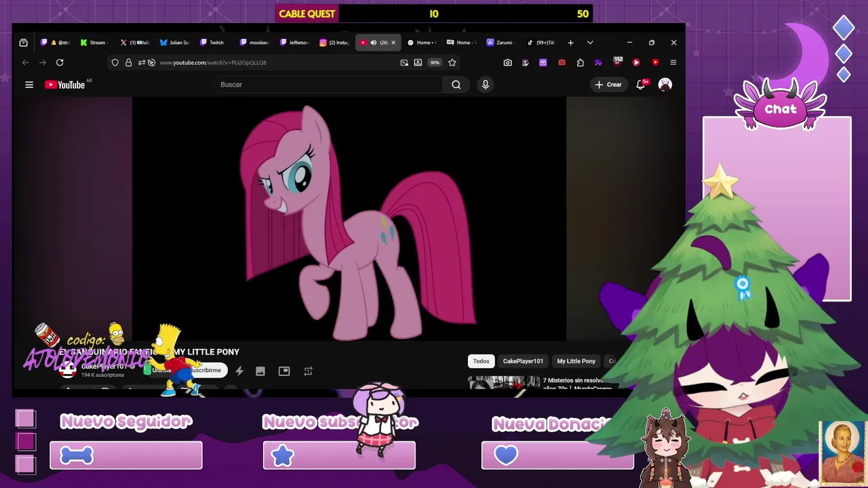Close the active YouTube tab
The width and height of the screenshot is (868, 488).
click(393, 43)
